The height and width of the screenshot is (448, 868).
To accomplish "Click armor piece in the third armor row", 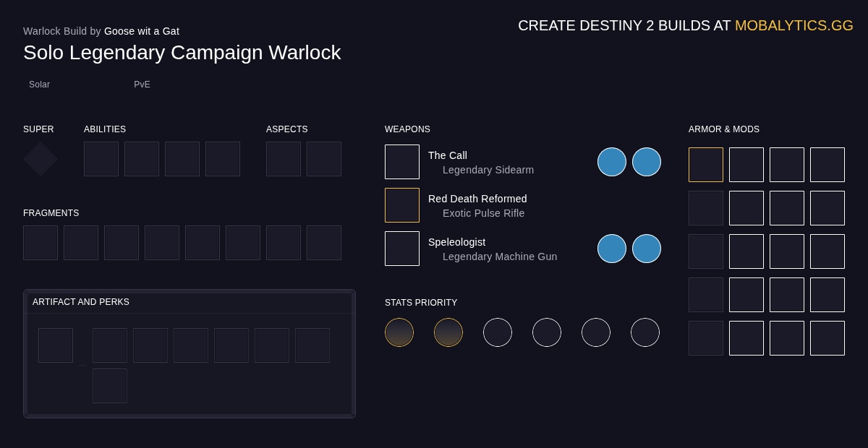I will point(706,251).
